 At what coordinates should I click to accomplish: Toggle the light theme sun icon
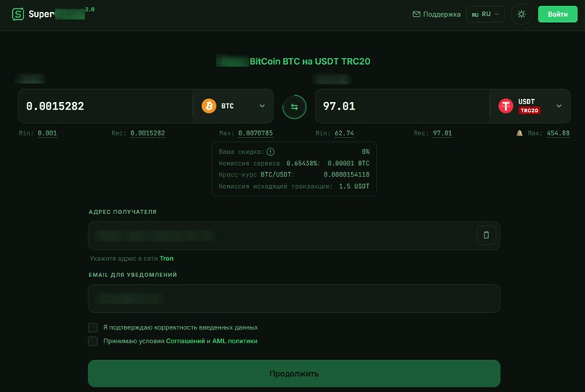pos(521,14)
